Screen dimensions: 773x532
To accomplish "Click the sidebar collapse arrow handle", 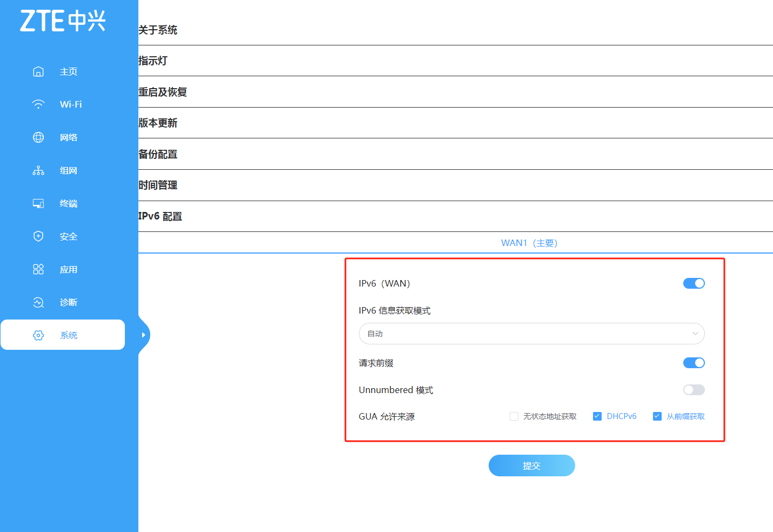I will [144, 335].
